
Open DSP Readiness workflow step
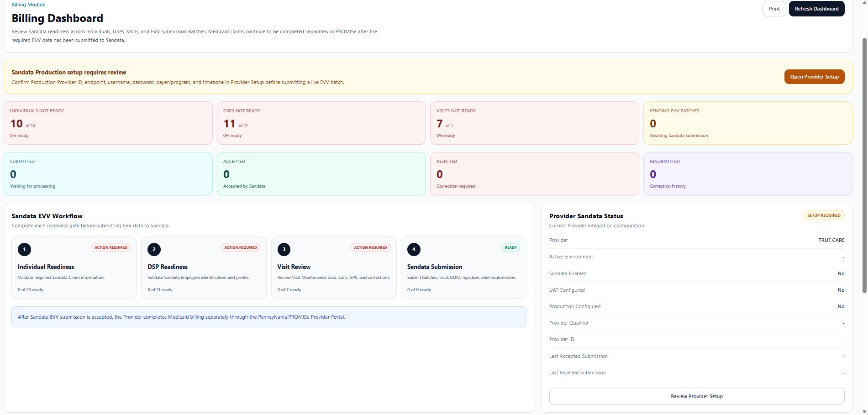pyautogui.click(x=204, y=268)
